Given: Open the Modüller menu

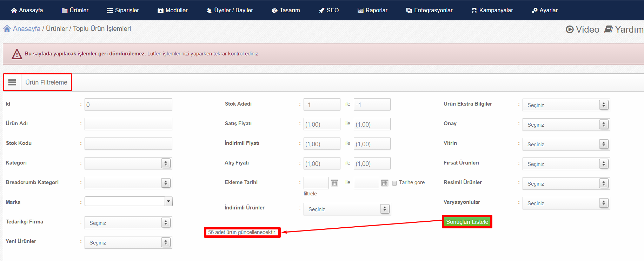Looking at the screenshot, I should pos(173,11).
